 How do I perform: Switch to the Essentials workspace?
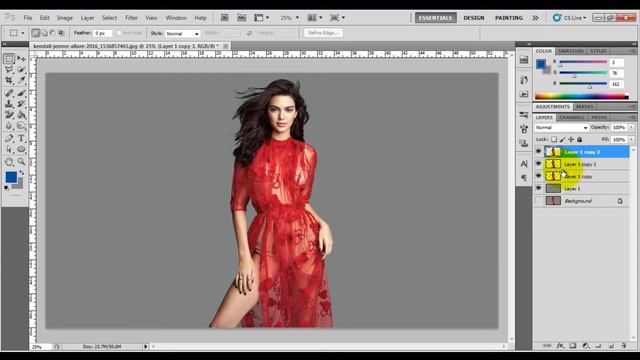(x=436, y=18)
